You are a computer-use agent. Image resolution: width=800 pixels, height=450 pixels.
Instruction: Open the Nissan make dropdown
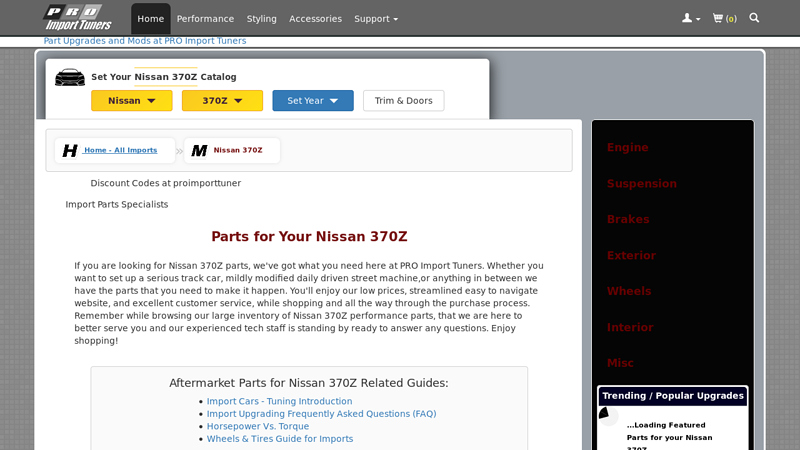132,101
